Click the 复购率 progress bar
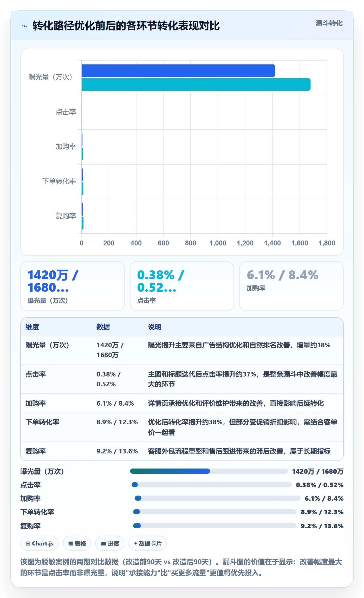 click(x=215, y=526)
